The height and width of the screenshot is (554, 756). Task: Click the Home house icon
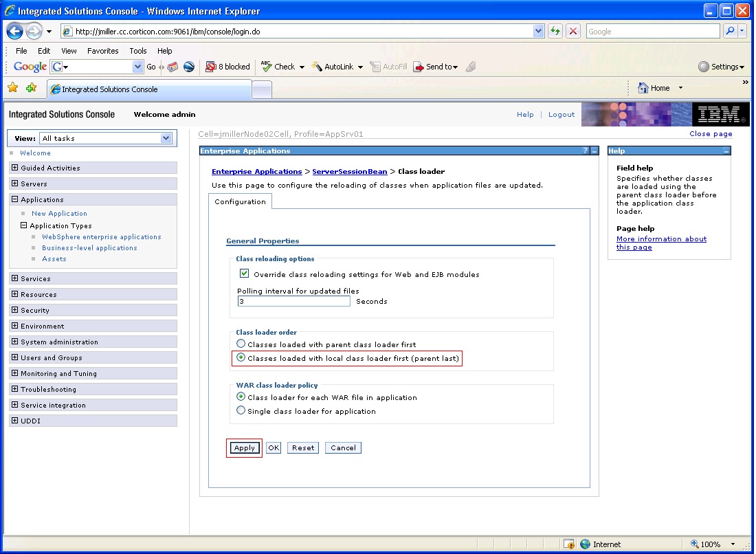643,88
